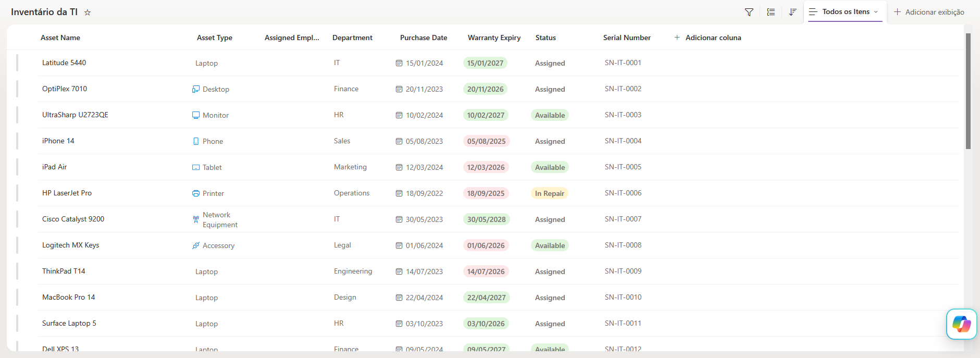
Task: Click the vertical scrollbar thumb
Action: 968,91
